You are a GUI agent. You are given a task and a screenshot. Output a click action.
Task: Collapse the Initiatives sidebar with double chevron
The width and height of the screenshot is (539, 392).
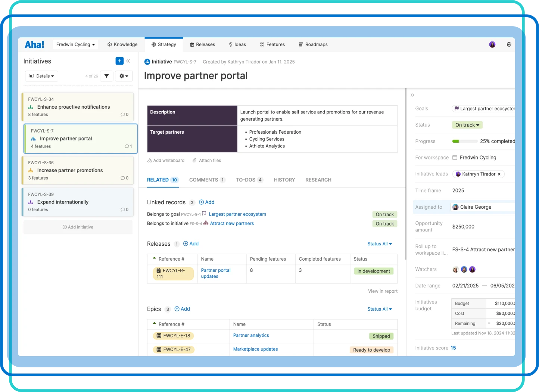point(128,61)
